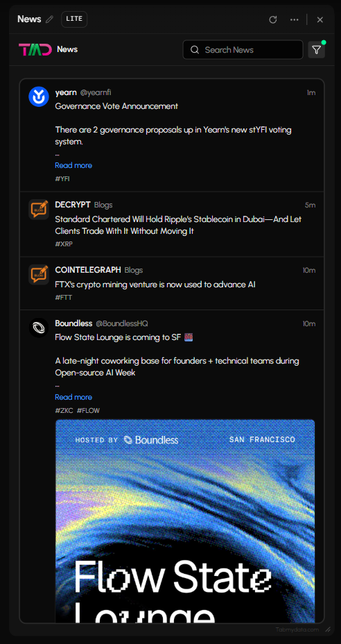Screen dimensions: 341x644
Task: Toggle the LITE mode badge
Action: 74,19
